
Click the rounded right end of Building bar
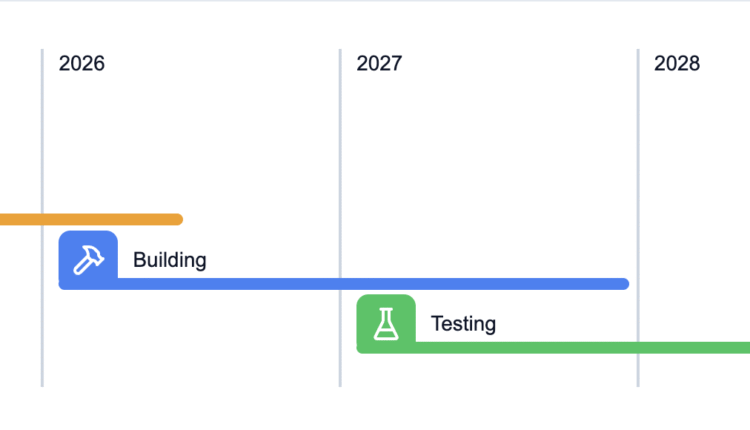pyautogui.click(x=623, y=284)
